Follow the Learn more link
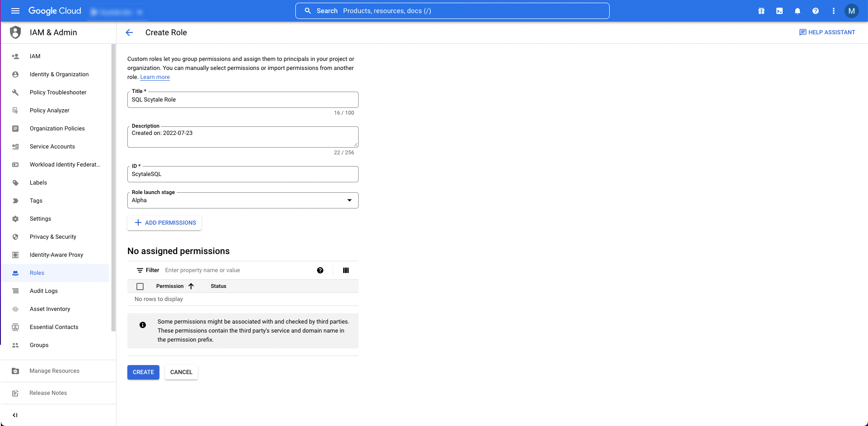 [x=155, y=77]
